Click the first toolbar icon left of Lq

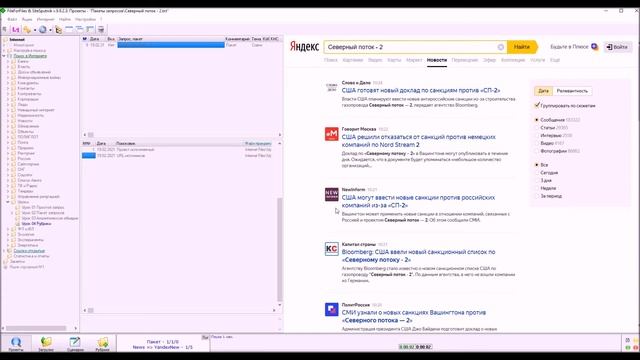5,29
